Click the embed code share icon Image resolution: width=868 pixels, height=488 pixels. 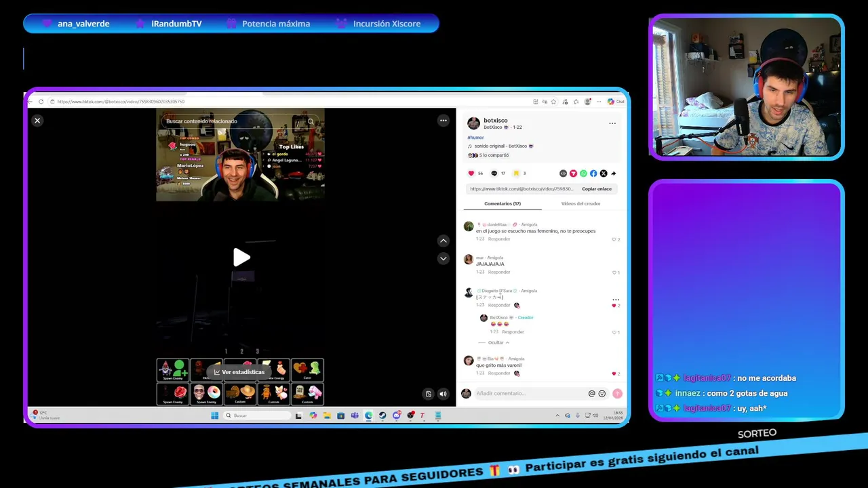click(x=563, y=174)
